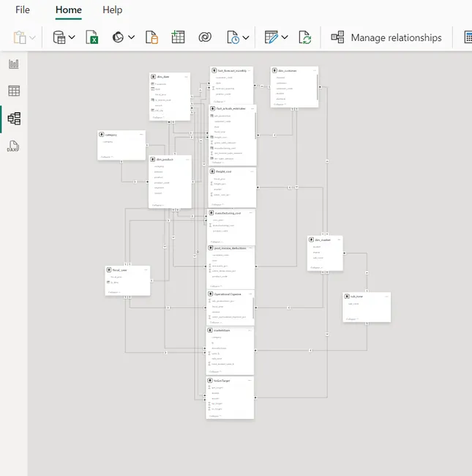Viewport: 472px width, 476px height.
Task: Open the Recent sources icon
Action: coord(233,37)
